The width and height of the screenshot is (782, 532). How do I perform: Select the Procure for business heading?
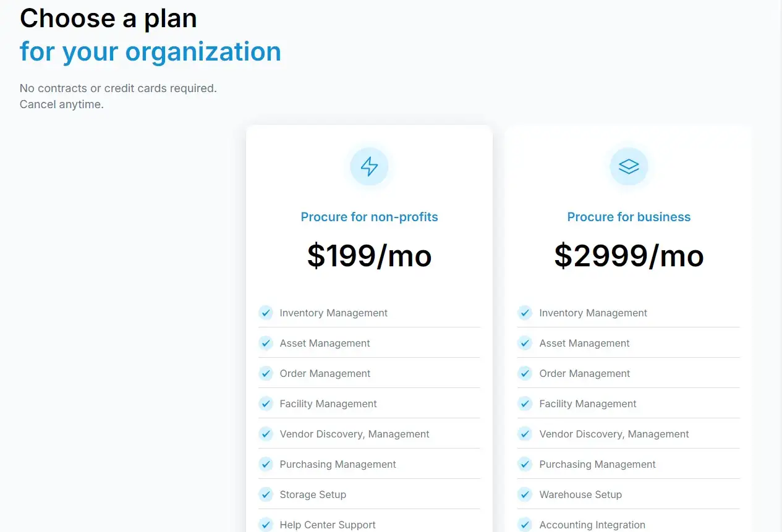coord(629,217)
